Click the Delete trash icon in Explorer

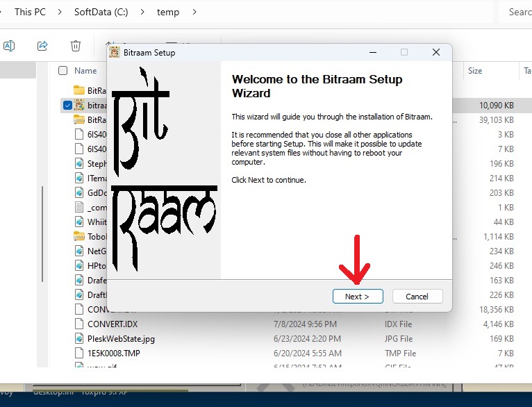tap(75, 45)
